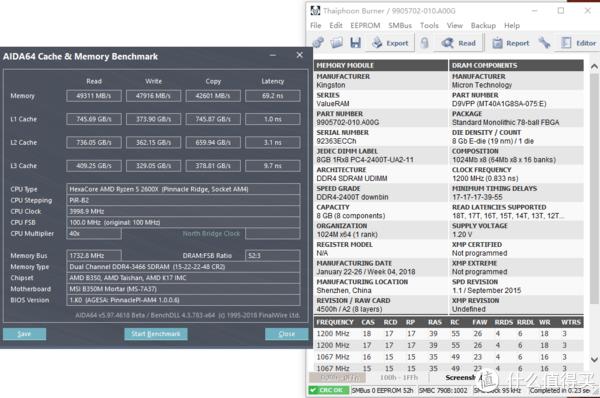Click the padlock icon in Thaiphoon Burner toolbar

coord(424,43)
